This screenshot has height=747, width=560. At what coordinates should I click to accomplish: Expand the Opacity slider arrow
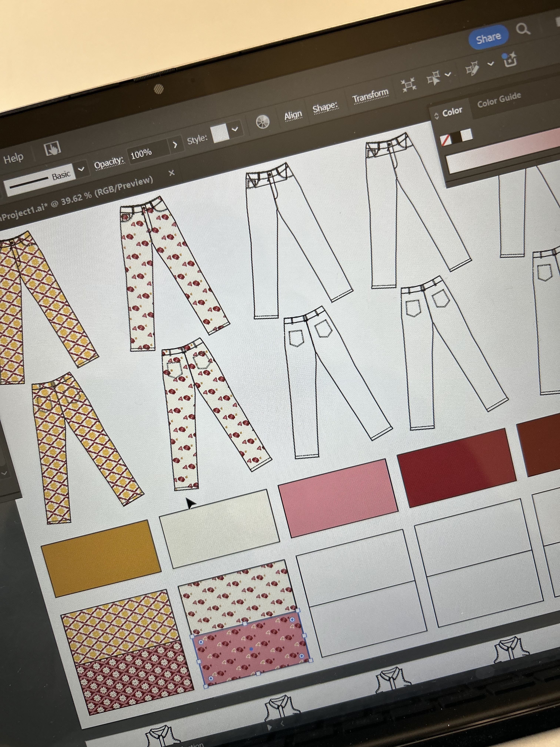pos(175,145)
